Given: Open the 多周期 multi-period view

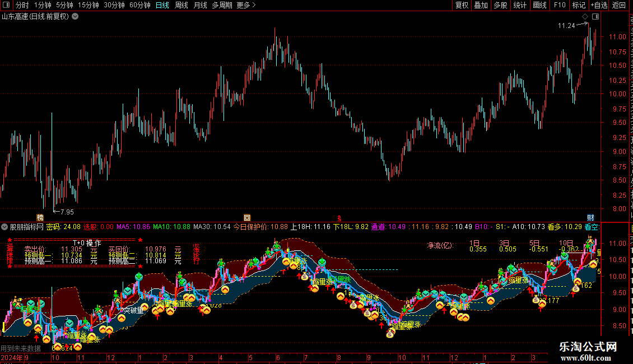Looking at the screenshot, I should (x=222, y=5).
